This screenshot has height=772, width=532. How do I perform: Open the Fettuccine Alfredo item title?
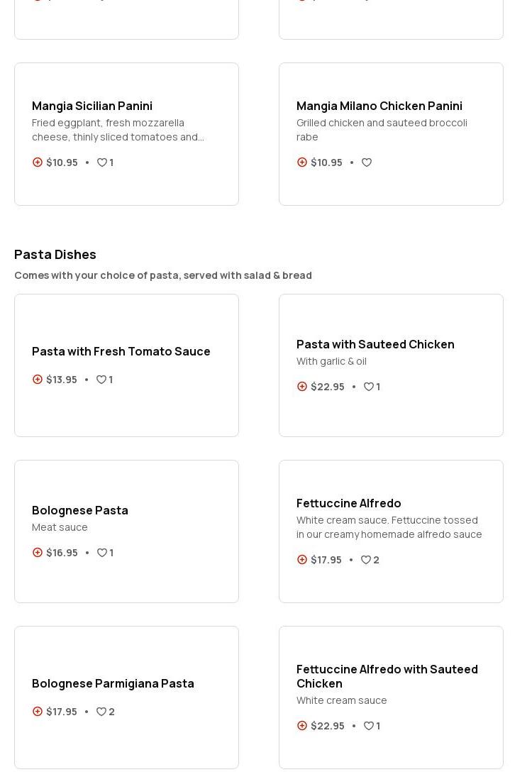(x=349, y=503)
